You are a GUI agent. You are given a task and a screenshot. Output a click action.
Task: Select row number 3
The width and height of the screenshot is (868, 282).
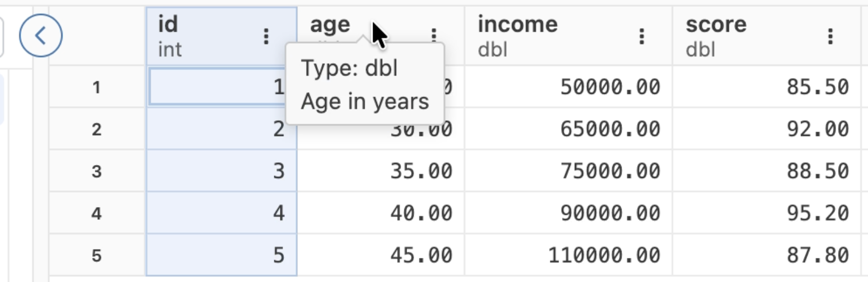point(97,171)
